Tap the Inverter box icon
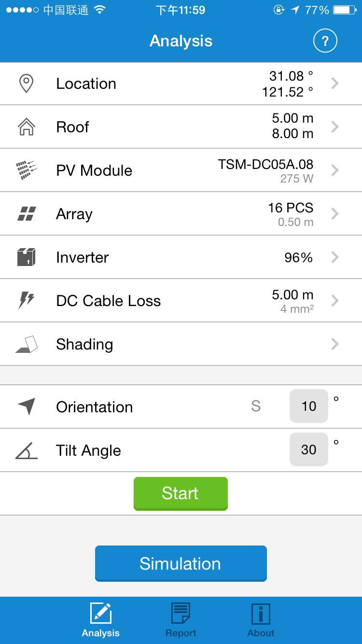 pyautogui.click(x=27, y=257)
